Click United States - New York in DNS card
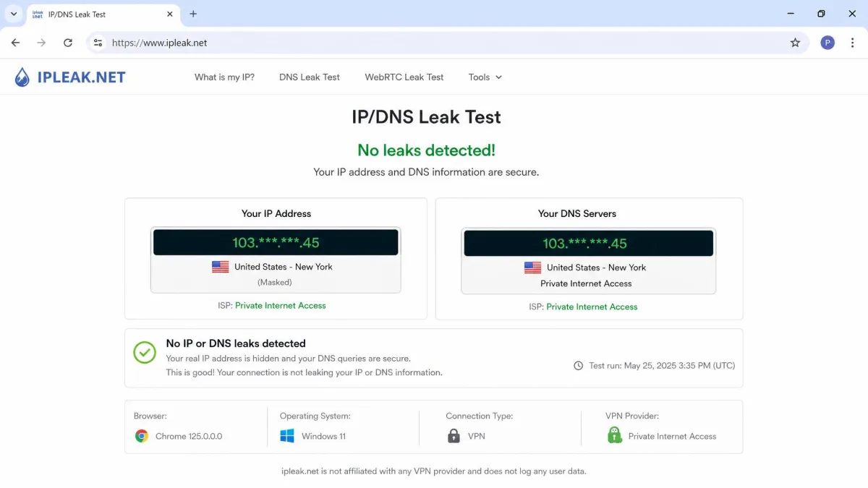 point(597,267)
